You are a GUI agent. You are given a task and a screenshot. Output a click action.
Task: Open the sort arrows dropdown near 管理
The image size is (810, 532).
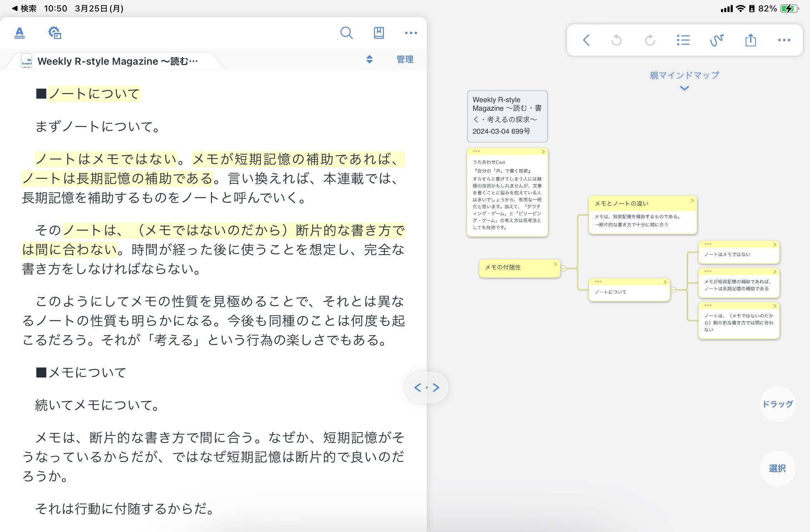369,60
